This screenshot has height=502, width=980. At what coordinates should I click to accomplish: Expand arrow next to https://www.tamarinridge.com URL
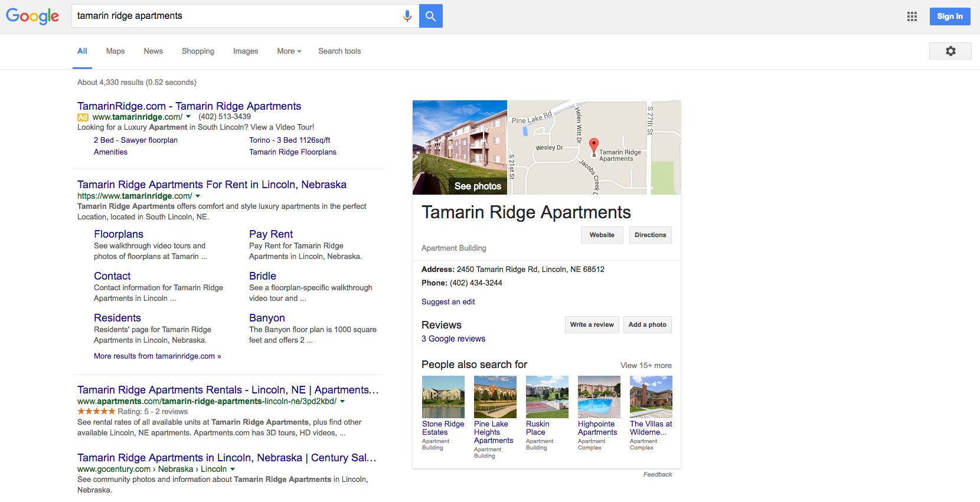click(x=198, y=196)
